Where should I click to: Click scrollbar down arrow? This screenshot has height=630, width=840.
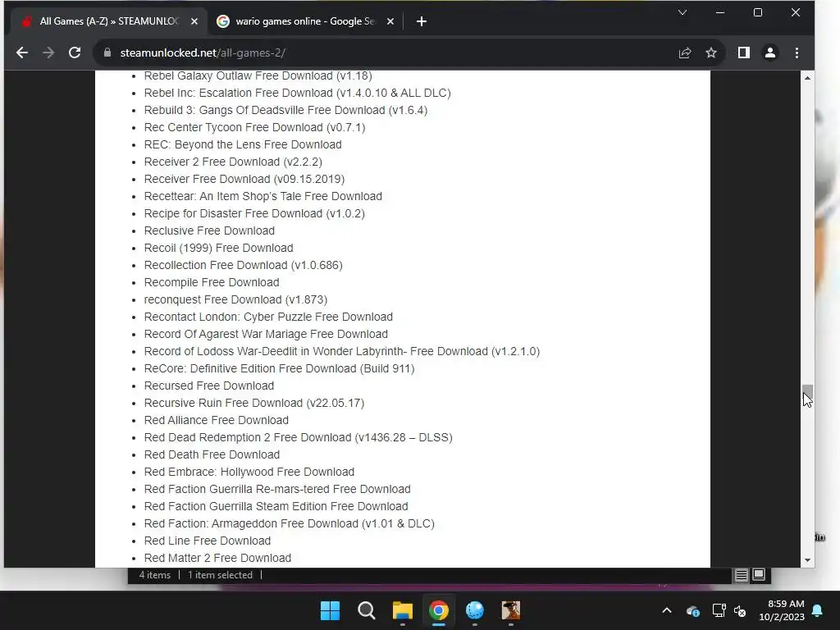tap(807, 560)
